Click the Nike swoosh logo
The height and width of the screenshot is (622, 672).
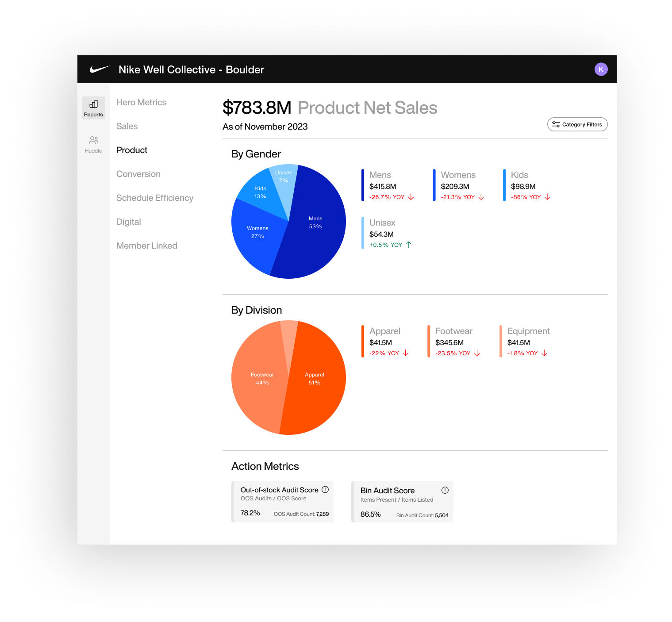click(100, 69)
